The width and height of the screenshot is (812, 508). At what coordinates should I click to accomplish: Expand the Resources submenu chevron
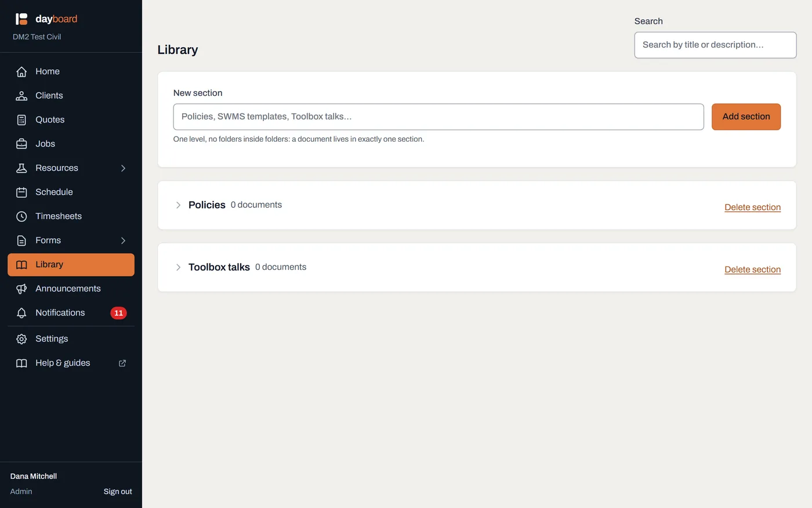pos(123,168)
